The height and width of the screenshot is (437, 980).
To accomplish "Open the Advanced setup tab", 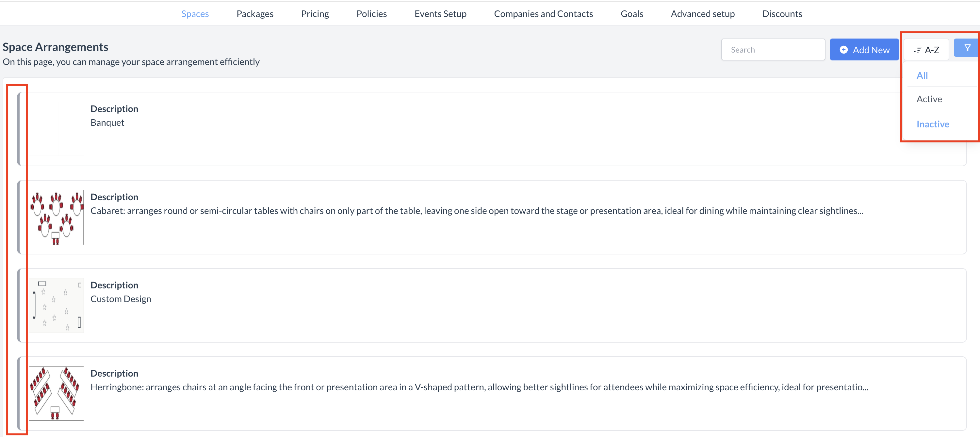I will 702,14.
